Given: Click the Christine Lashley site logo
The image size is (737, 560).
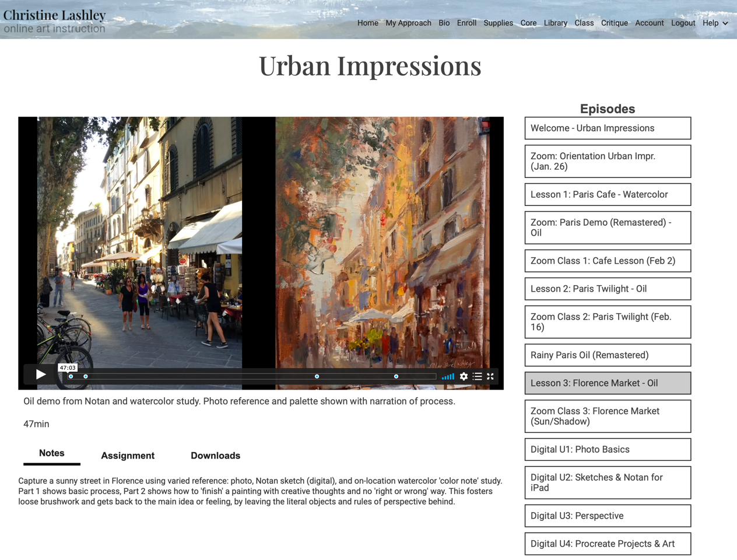Looking at the screenshot, I should click(x=55, y=21).
